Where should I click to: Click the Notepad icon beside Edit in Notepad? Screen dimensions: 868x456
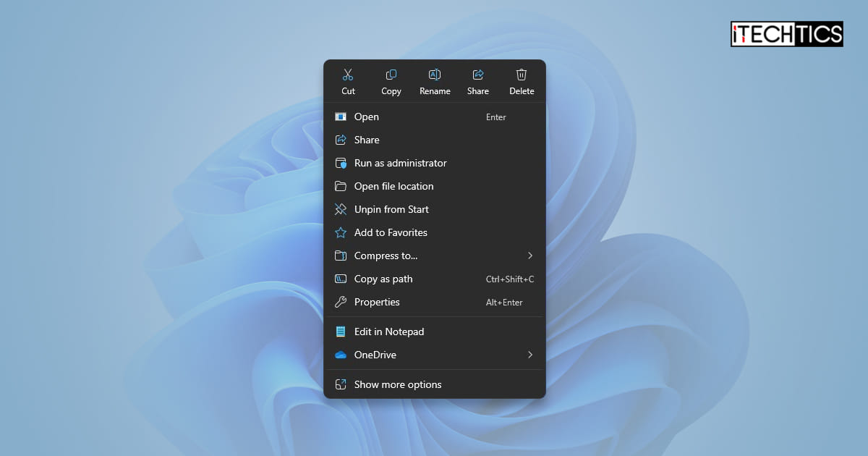(x=340, y=332)
